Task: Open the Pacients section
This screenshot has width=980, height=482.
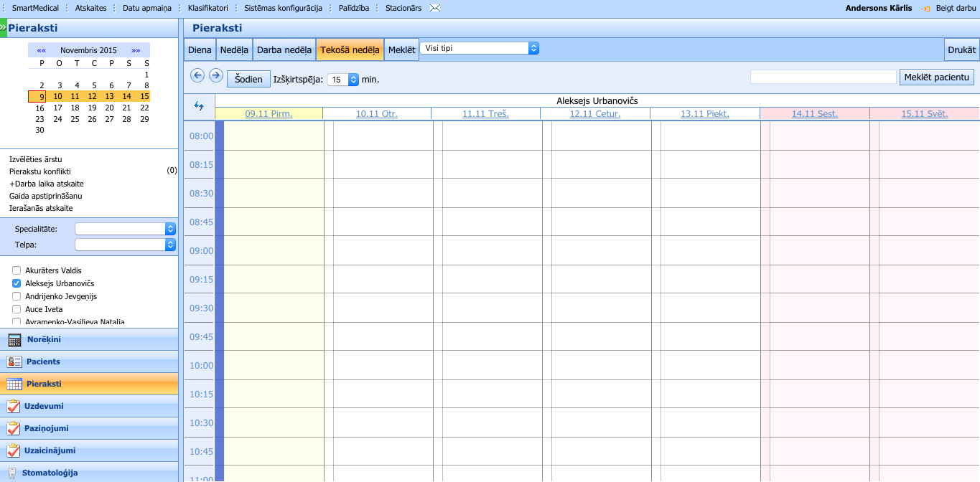Action: (43, 361)
